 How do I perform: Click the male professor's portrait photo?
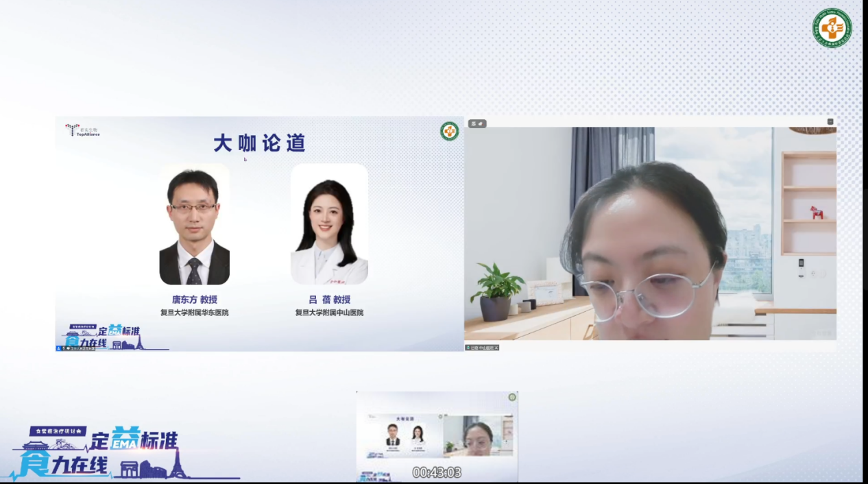pyautogui.click(x=194, y=224)
